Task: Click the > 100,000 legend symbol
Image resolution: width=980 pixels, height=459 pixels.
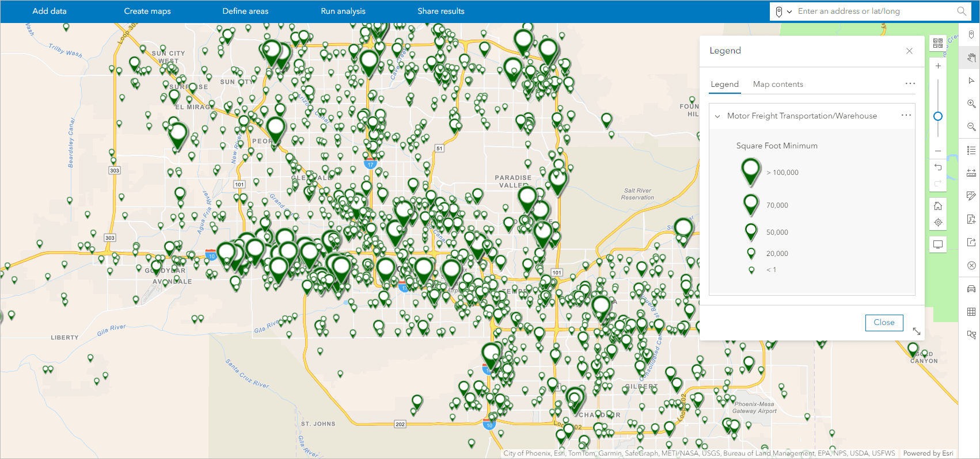Action: click(x=751, y=172)
